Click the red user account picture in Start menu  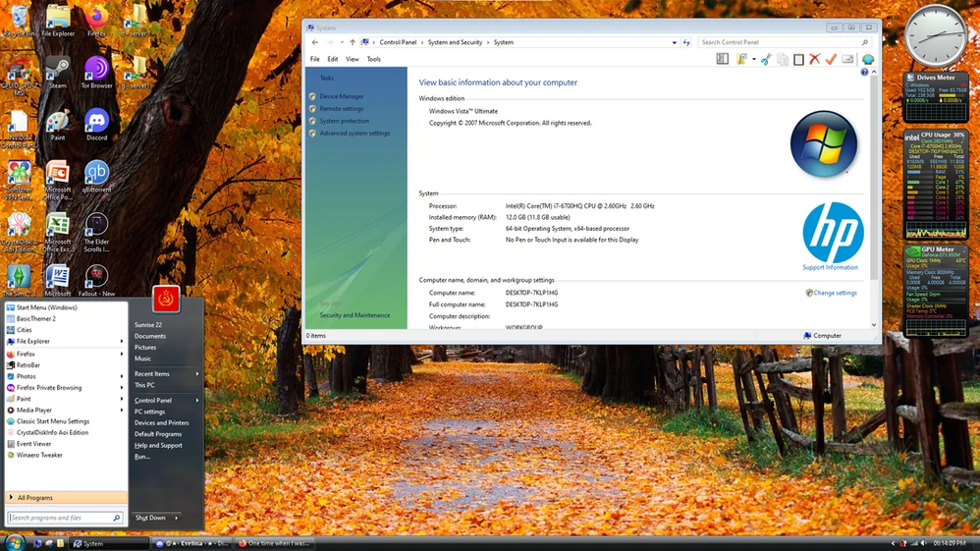tap(166, 299)
